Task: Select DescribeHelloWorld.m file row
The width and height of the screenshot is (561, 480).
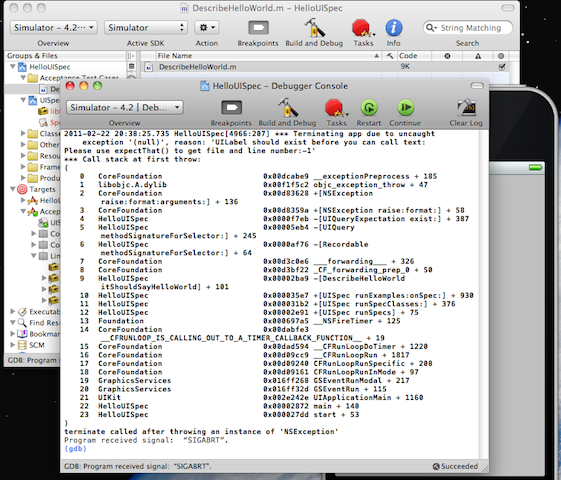Action: point(325,67)
